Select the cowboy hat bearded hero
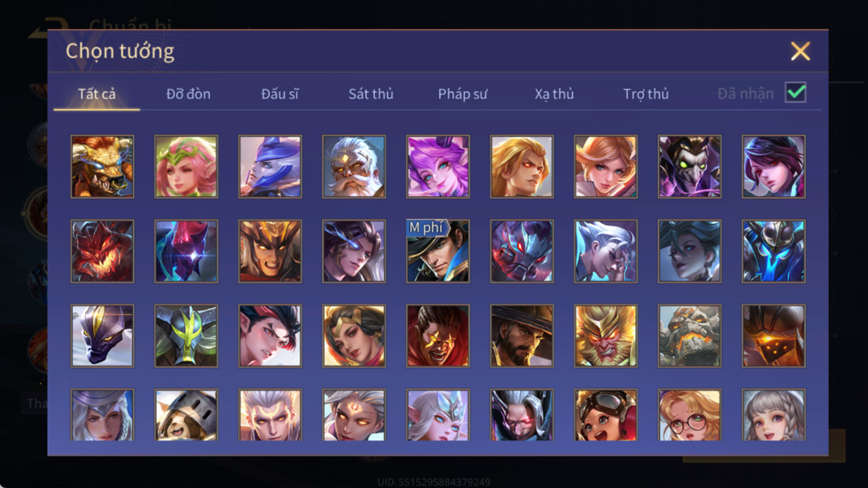Screen dimensions: 868x488 (522, 336)
